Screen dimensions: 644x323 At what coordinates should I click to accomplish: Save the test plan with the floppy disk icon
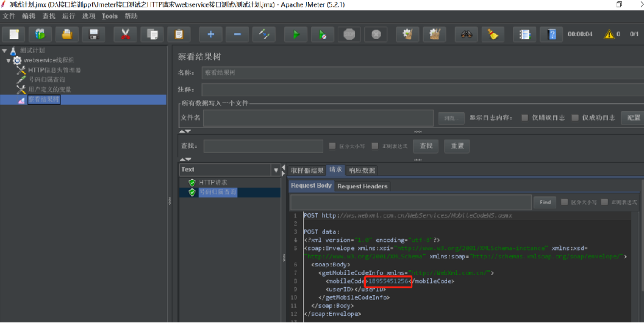pos(94,34)
